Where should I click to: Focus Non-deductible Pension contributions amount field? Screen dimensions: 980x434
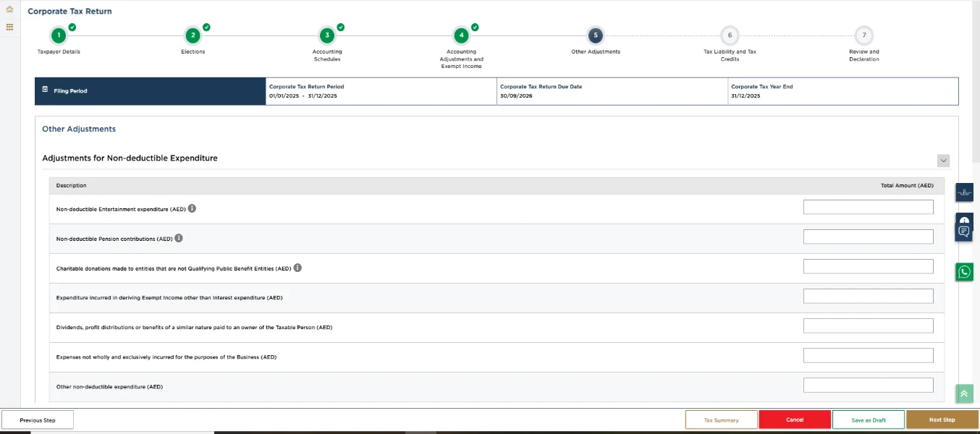point(869,237)
